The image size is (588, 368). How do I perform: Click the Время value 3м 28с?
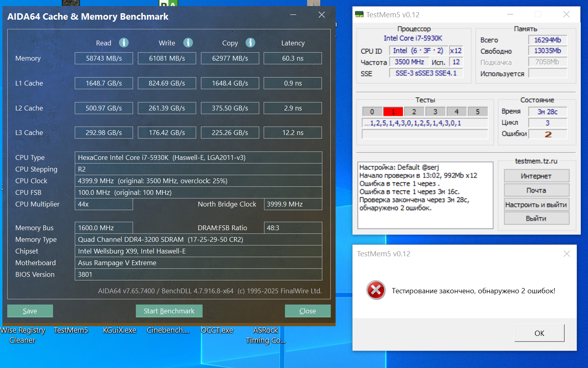click(548, 112)
